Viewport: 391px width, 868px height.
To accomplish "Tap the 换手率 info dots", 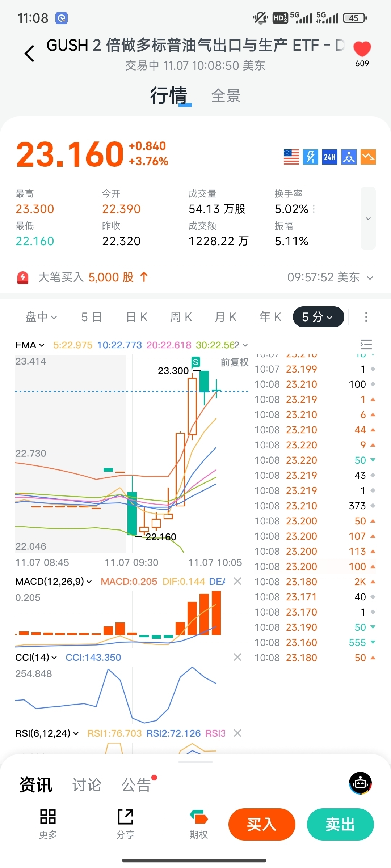I will [x=314, y=209].
